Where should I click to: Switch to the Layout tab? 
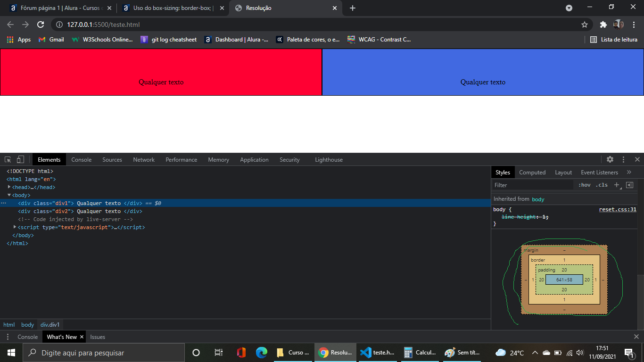563,172
